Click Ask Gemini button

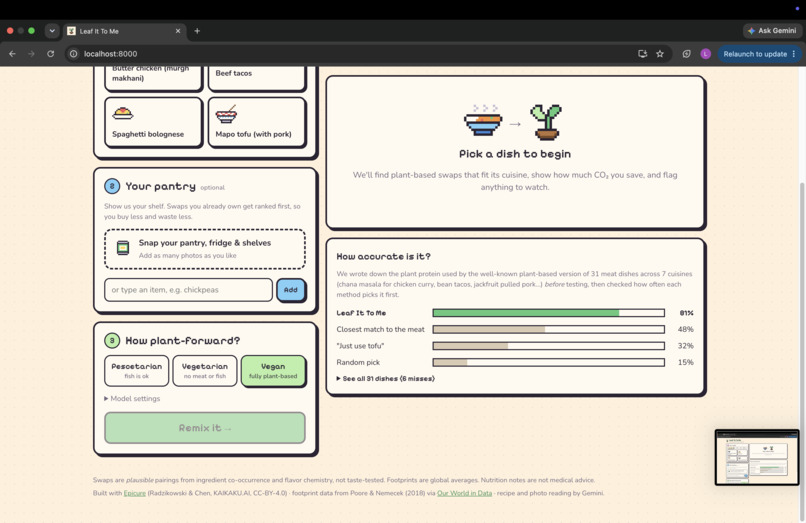772,31
